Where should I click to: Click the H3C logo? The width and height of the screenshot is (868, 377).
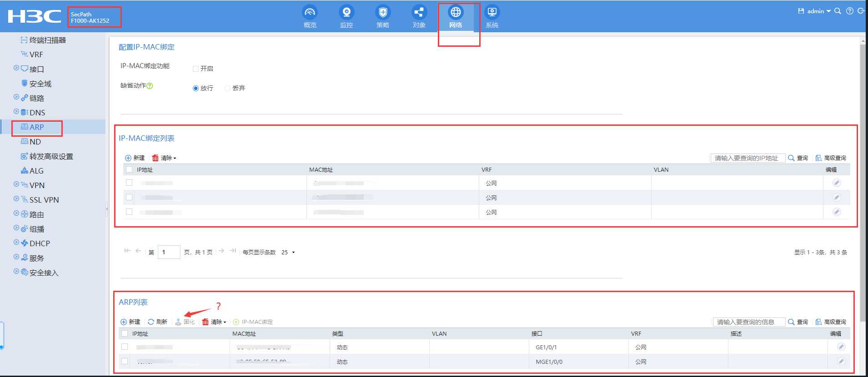[35, 16]
